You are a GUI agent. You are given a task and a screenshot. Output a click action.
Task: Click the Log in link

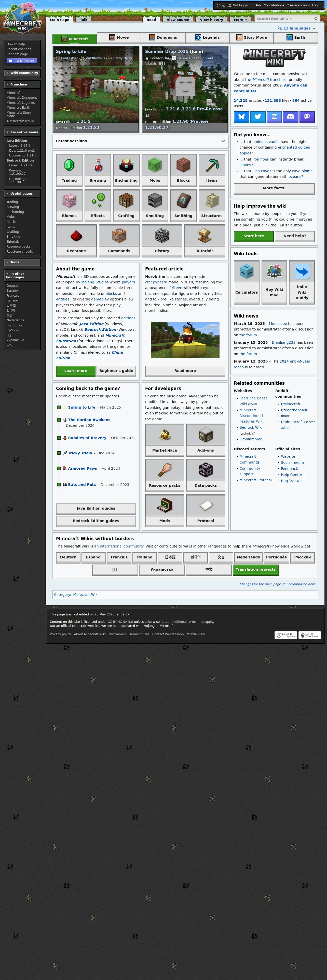(317, 5)
